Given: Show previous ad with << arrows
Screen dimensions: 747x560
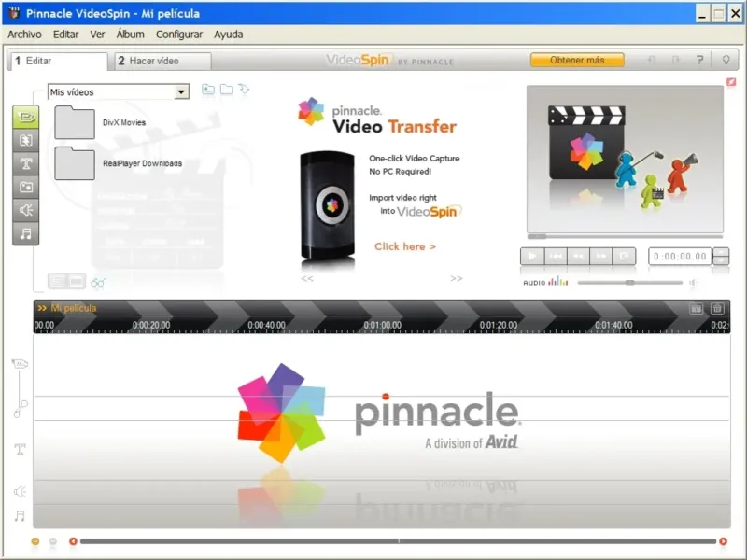Looking at the screenshot, I should point(307,278).
